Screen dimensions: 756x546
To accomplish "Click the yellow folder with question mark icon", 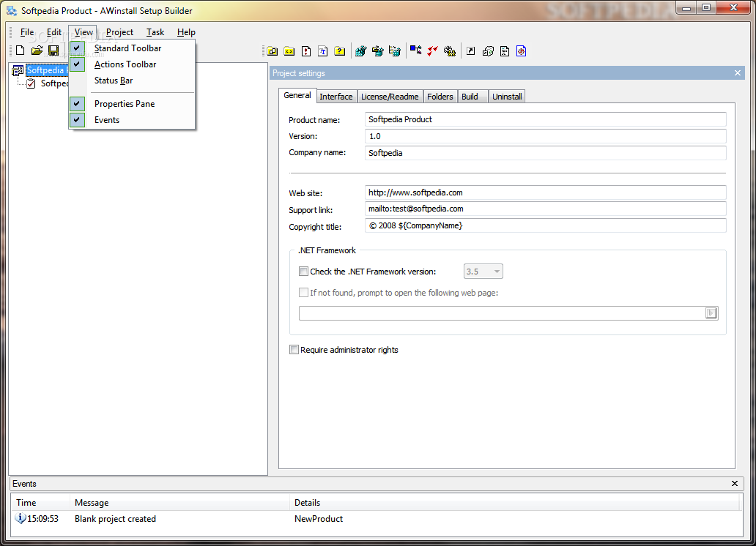I will (340, 51).
